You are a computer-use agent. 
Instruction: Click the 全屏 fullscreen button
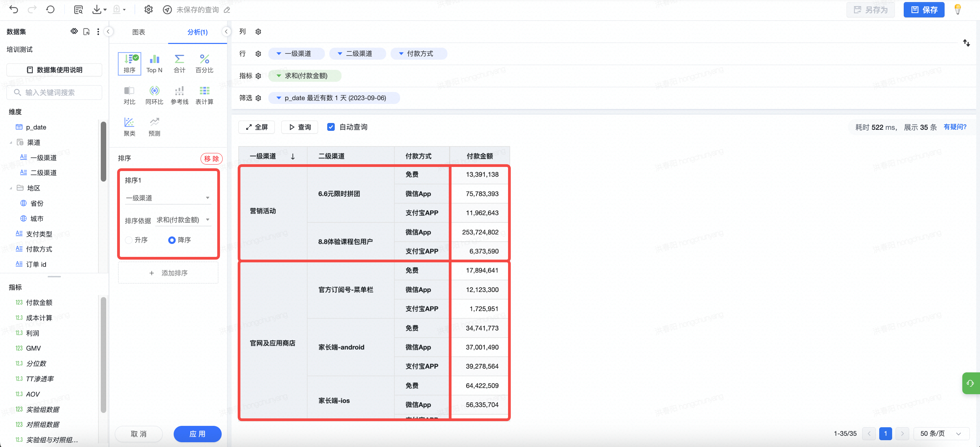[256, 127]
